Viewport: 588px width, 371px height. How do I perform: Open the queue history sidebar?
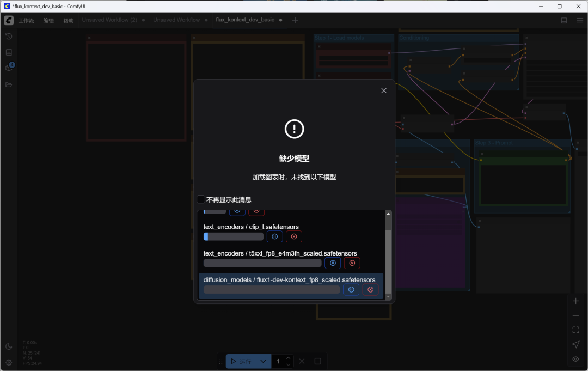coord(9,37)
